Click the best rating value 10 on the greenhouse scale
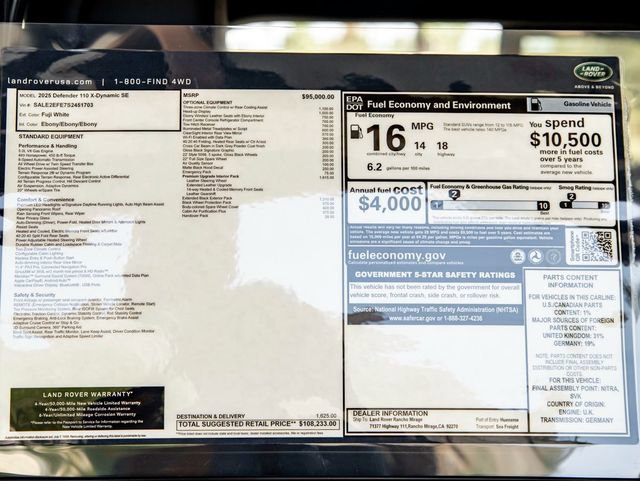Viewport: 640px width, 481px height. point(543,205)
